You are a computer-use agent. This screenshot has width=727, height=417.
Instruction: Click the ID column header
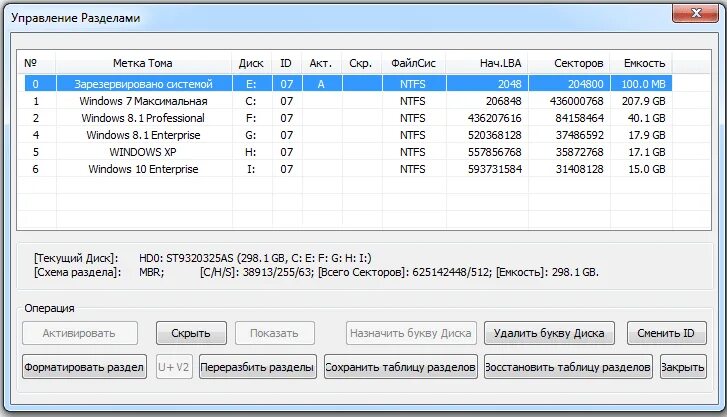point(286,63)
